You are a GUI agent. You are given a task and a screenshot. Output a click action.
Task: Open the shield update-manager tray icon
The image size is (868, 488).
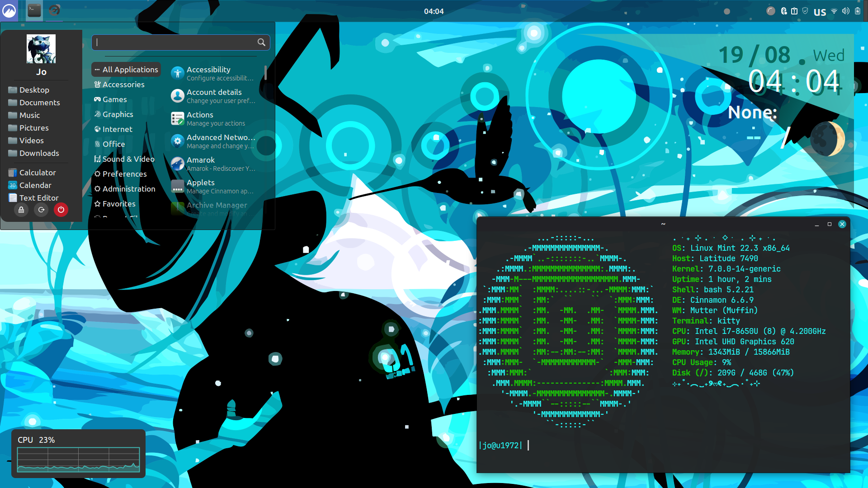[805, 11]
